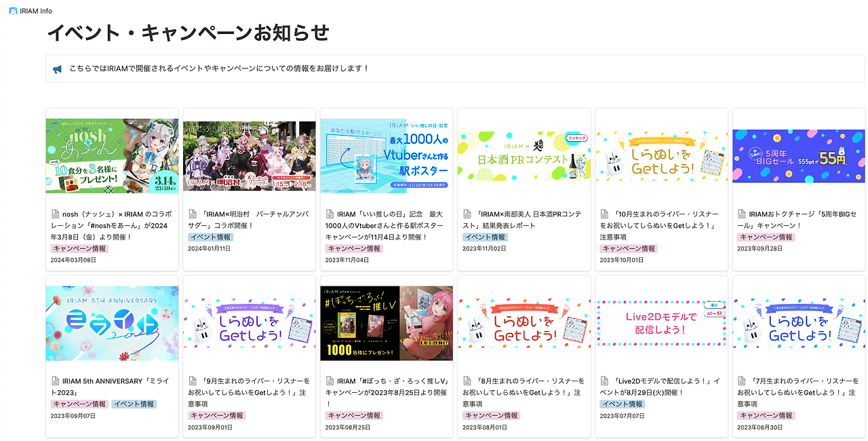Screen dimensions: 868x441
Task: Click the date 2023年11月02日
Action: [485, 249]
